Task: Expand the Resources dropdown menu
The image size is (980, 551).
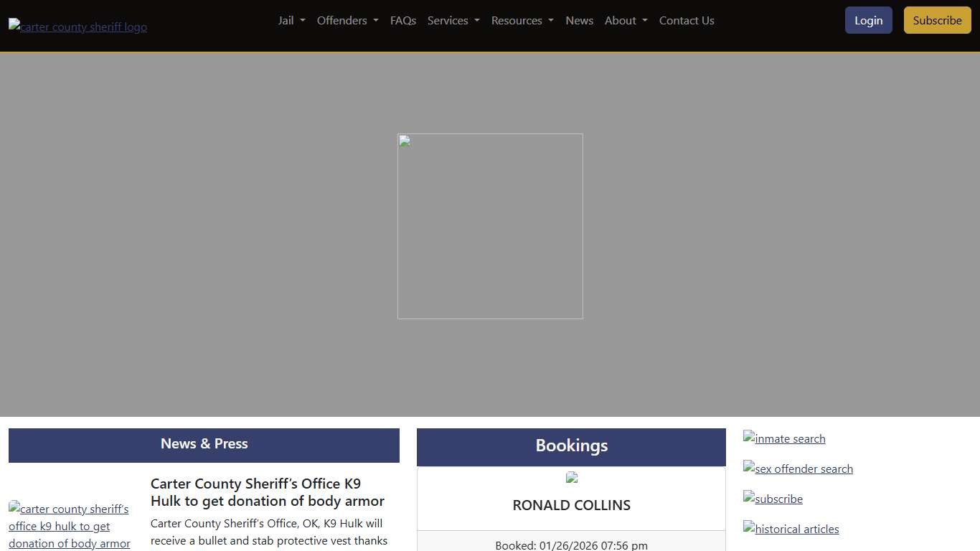Action: [522, 20]
